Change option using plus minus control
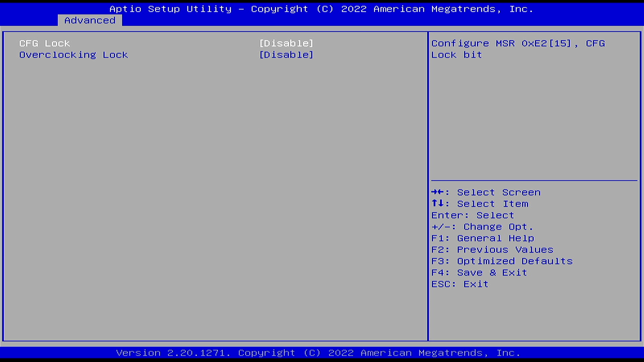 [483, 226]
